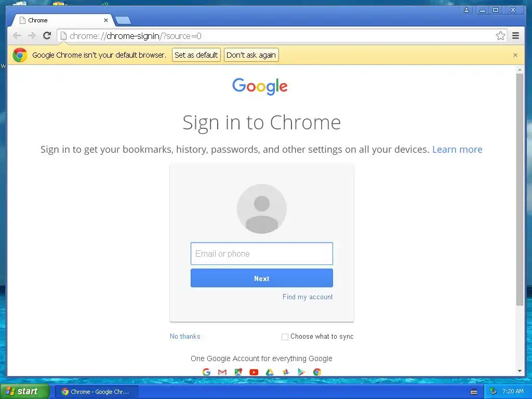Click the vertical scrollbar thumb
The image size is (532, 399).
[520, 189]
